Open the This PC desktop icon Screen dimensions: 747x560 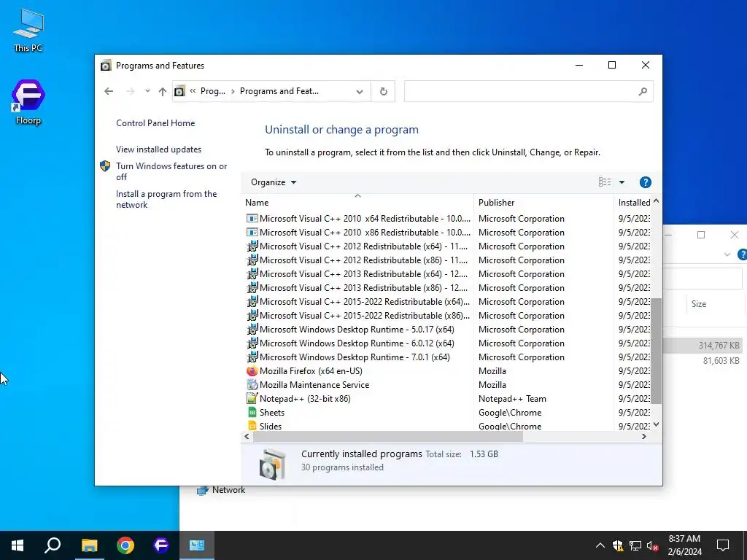tap(28, 31)
